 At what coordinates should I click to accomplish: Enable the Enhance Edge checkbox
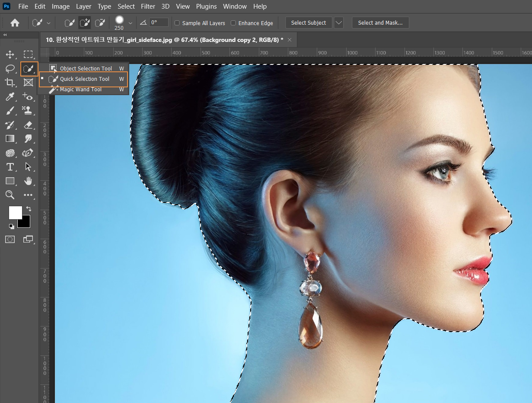(233, 23)
